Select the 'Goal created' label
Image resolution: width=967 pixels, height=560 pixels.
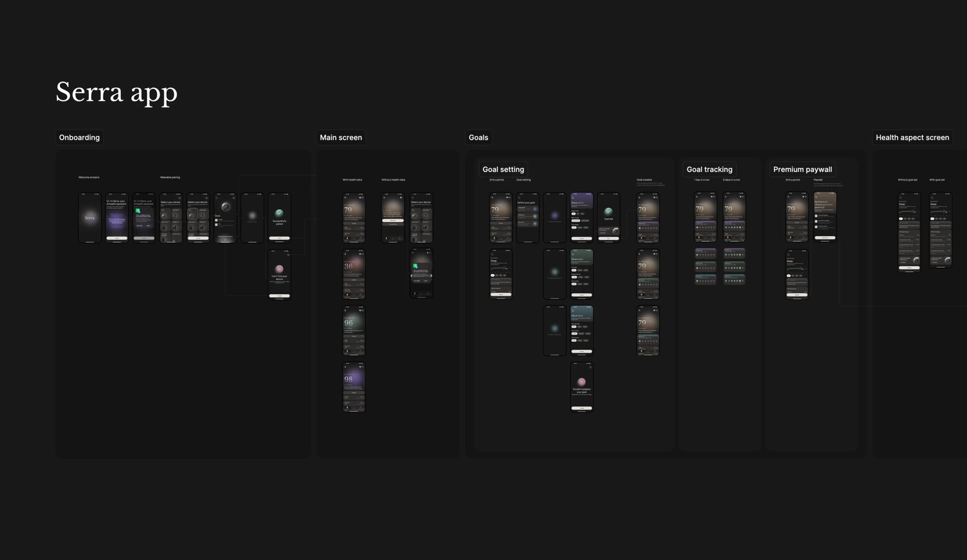644,180
